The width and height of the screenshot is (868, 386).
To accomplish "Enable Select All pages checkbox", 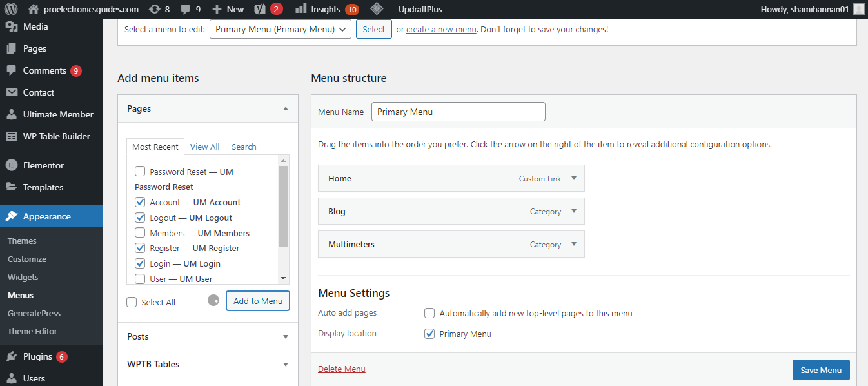I will 132,302.
